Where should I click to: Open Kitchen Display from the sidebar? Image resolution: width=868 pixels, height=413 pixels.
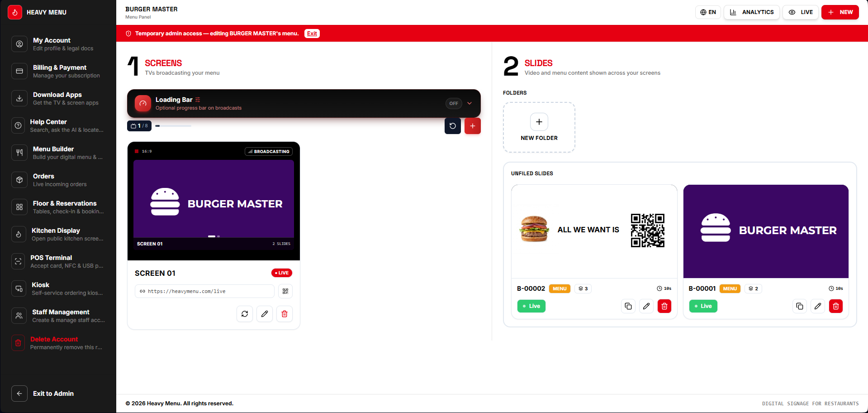click(x=58, y=234)
